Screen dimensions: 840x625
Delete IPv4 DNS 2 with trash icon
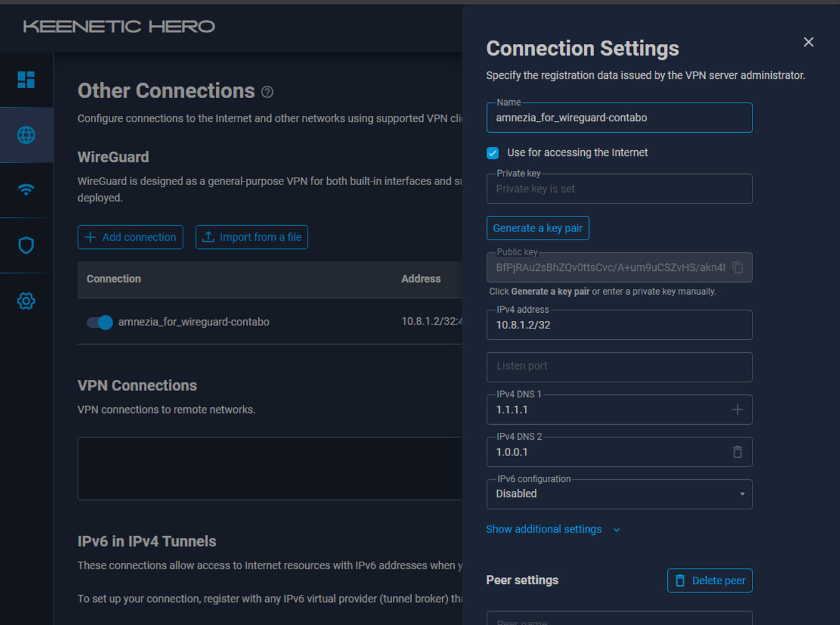point(737,452)
